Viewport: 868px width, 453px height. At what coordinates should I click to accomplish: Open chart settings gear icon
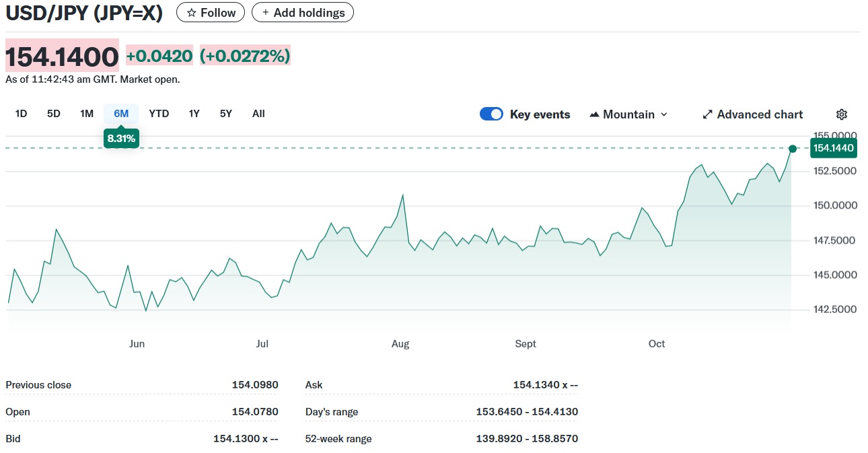click(x=841, y=114)
